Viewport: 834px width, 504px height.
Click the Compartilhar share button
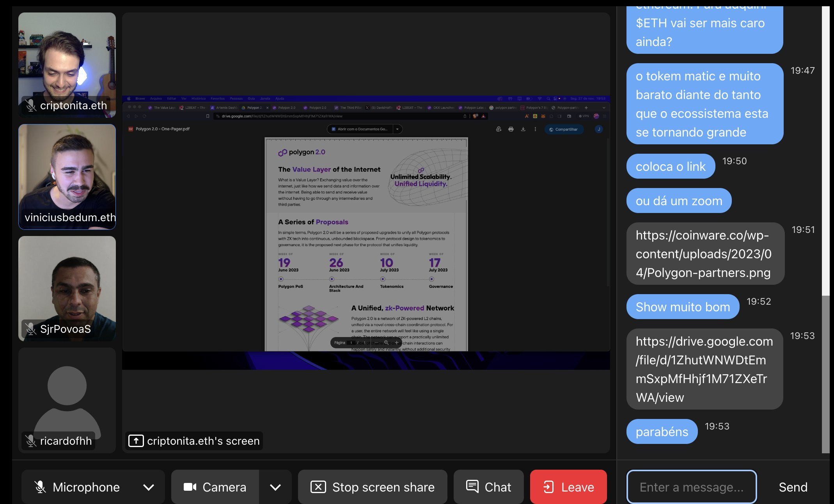564,129
